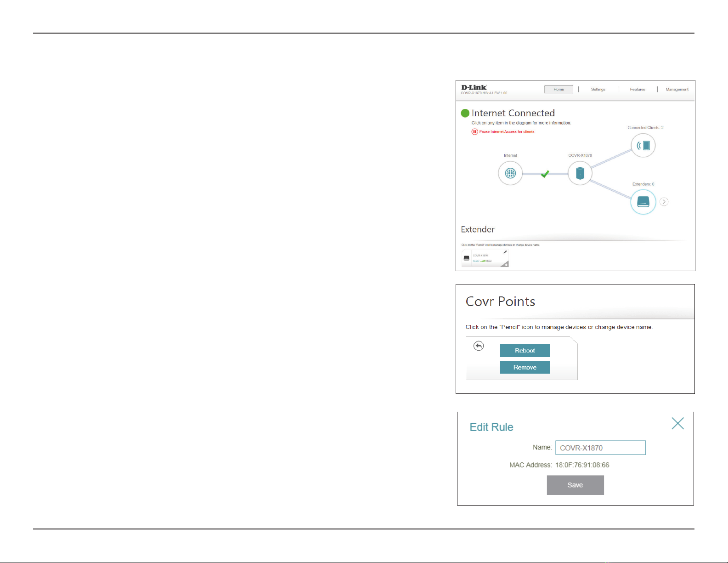Click the 'Extenders: 0' label
Viewport: 728px width, 563px height.
[x=643, y=184]
